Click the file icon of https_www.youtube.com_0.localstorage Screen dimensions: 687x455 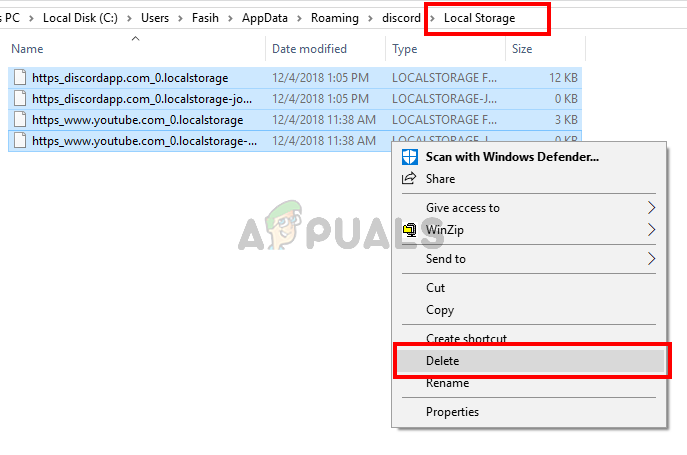pos(20,120)
